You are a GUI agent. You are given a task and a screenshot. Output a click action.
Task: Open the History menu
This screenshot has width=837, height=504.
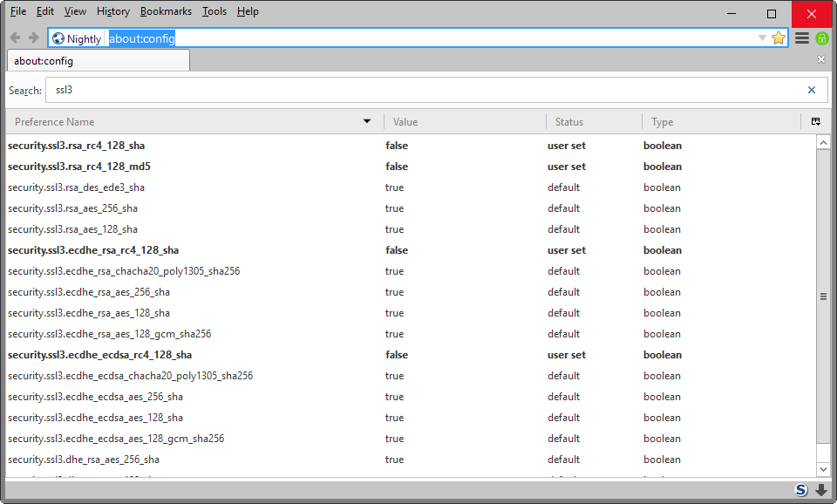click(113, 11)
